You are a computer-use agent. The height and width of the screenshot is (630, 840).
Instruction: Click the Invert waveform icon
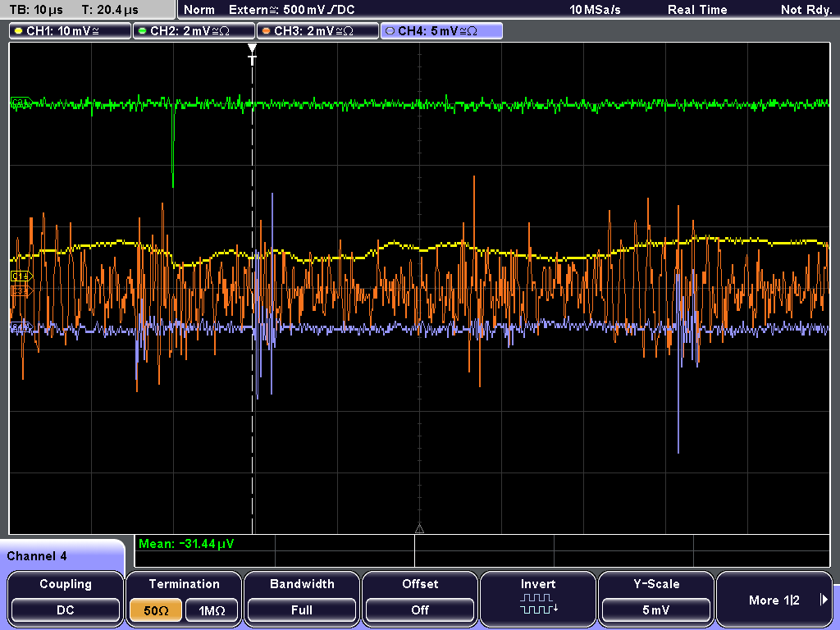click(538, 604)
